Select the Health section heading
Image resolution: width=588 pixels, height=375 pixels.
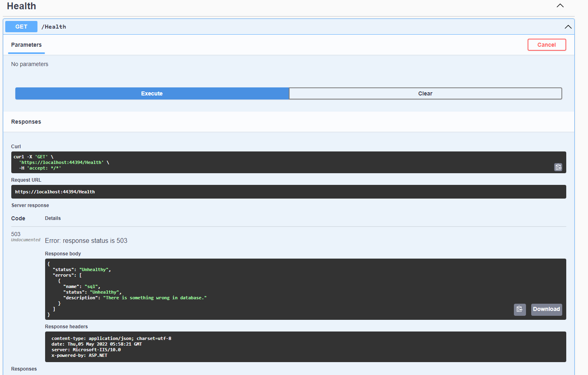tap(21, 6)
